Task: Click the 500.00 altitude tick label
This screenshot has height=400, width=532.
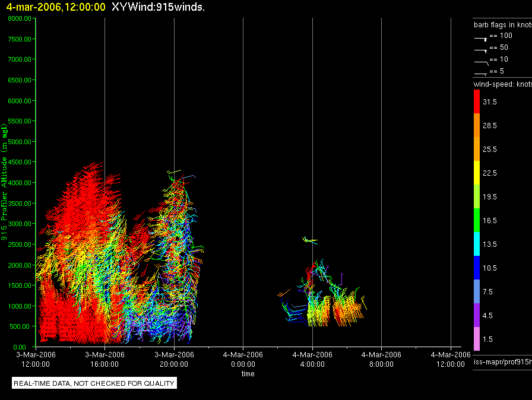Action: pyautogui.click(x=20, y=326)
